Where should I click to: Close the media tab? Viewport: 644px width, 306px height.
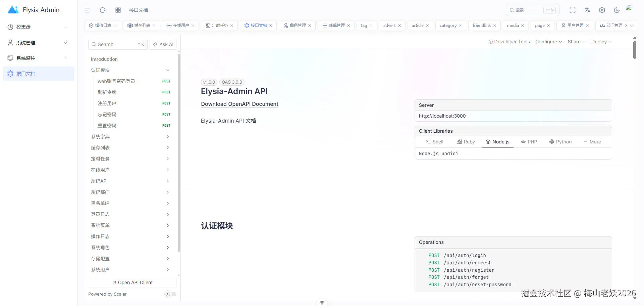tap(523, 26)
